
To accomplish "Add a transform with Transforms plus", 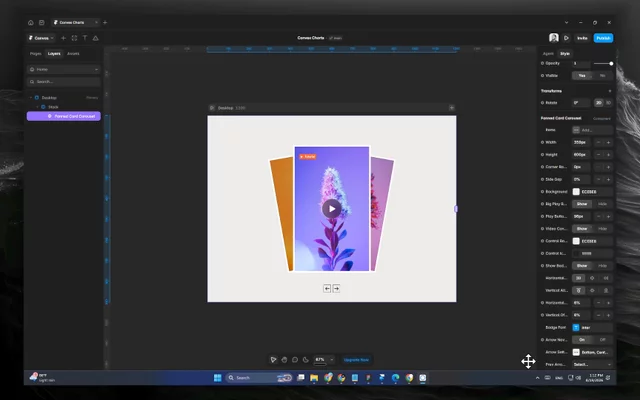I will point(610,91).
